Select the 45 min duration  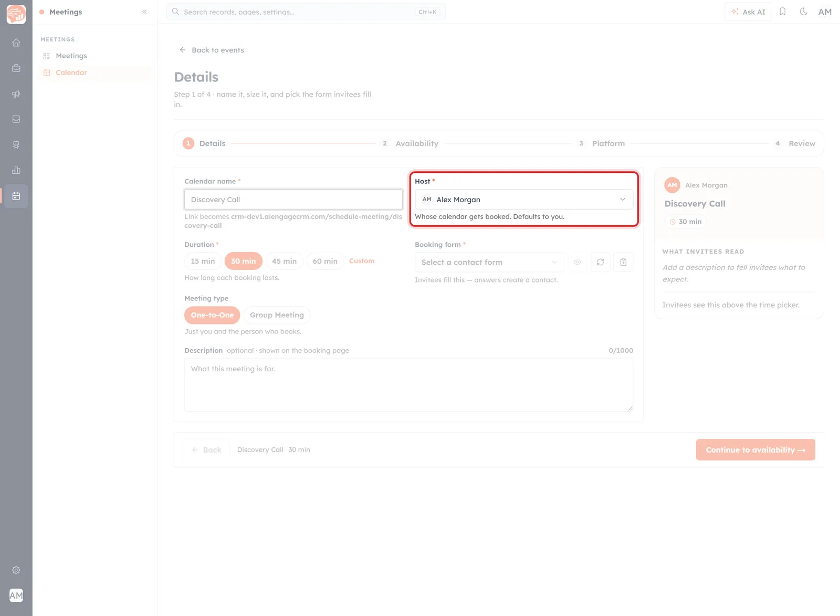pyautogui.click(x=284, y=261)
